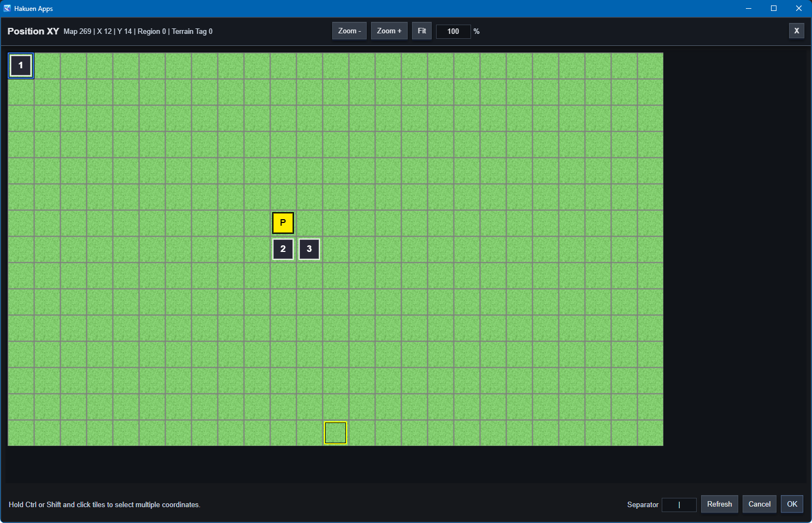Close the Position XY panel with X
This screenshot has width=812, height=523.
(797, 31)
